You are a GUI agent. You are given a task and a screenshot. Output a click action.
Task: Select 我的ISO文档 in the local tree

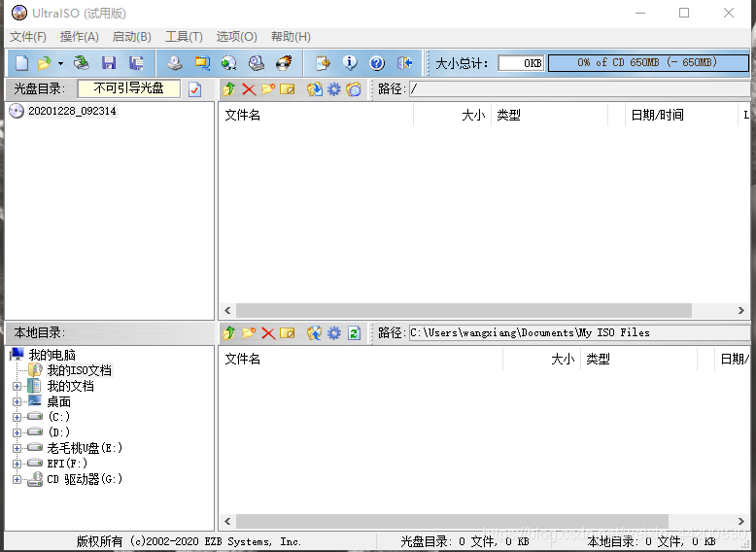coord(79,370)
